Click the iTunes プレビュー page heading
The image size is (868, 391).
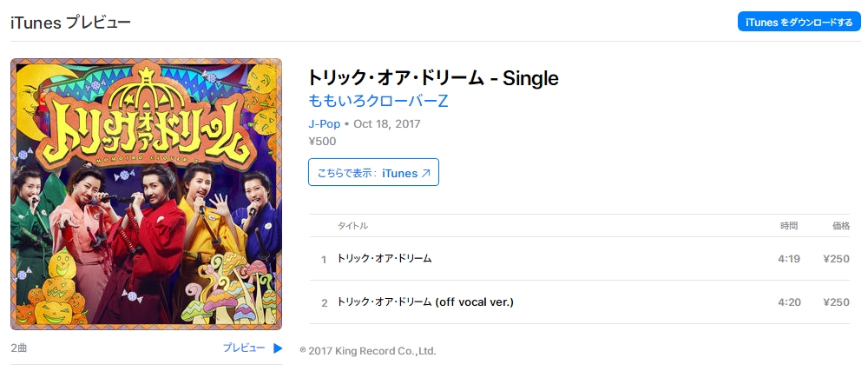pos(70,22)
